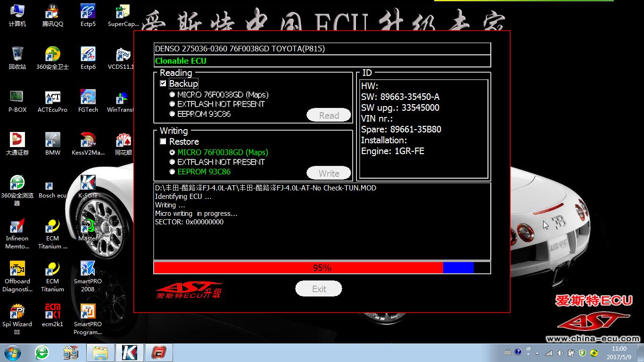Switch to the K-Suite taskbar button
The image size is (644, 362).
(x=130, y=353)
